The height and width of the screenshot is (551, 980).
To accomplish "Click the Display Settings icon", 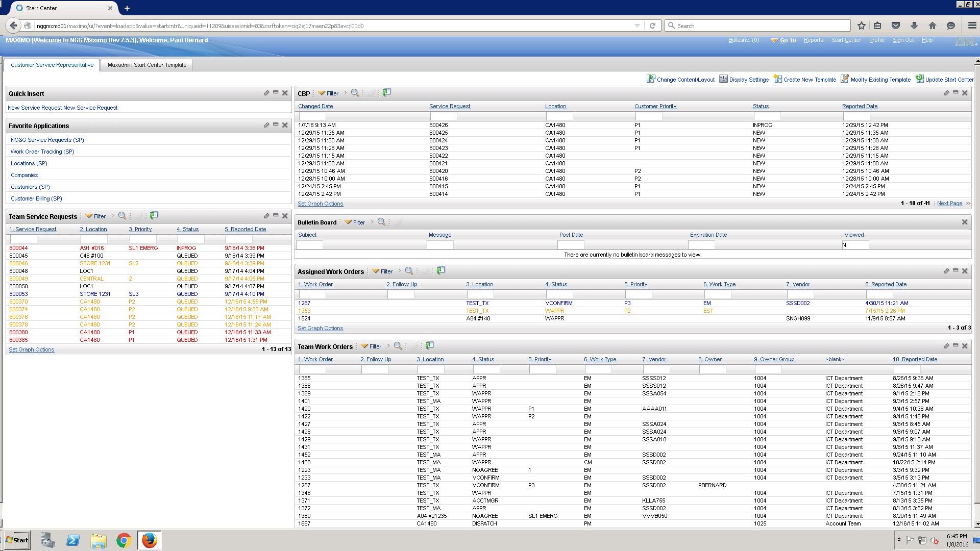I will (x=723, y=79).
